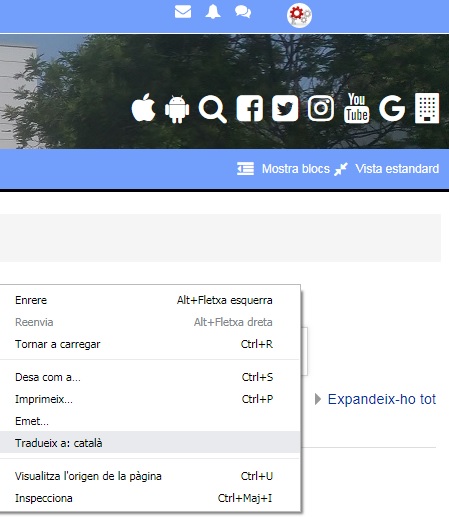Select Desa com a... menu entry
449x517 pixels.
150,377
